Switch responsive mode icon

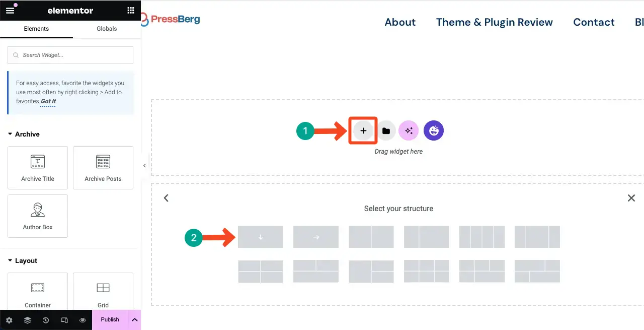tap(64, 320)
